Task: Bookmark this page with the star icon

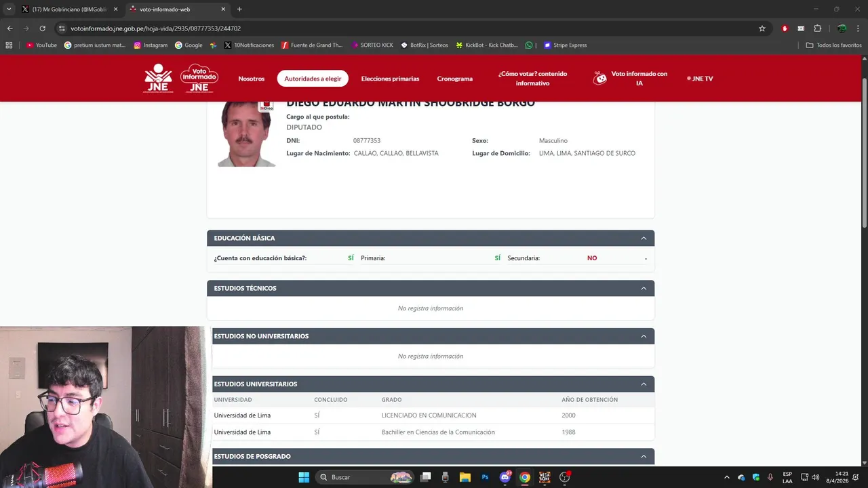Action: [x=762, y=28]
